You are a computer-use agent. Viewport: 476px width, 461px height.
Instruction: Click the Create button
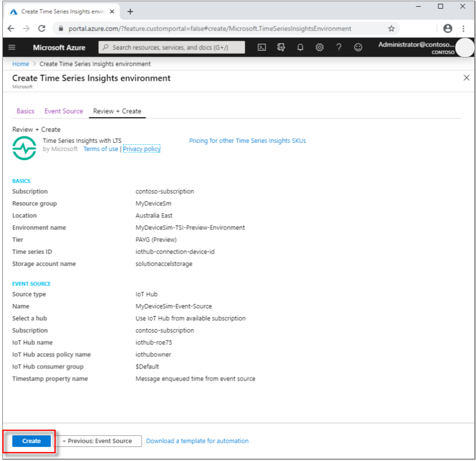pyautogui.click(x=31, y=441)
